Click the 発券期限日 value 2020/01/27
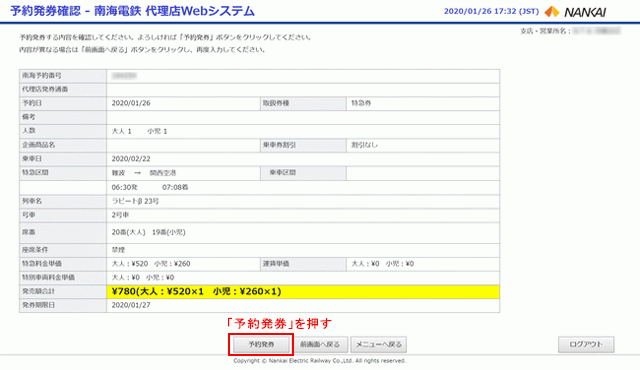 (131, 305)
